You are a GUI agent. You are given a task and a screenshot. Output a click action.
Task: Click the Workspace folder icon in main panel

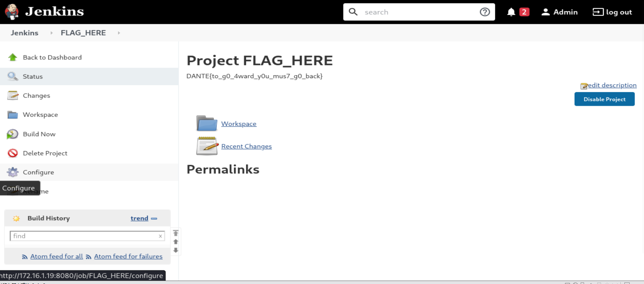(x=207, y=123)
